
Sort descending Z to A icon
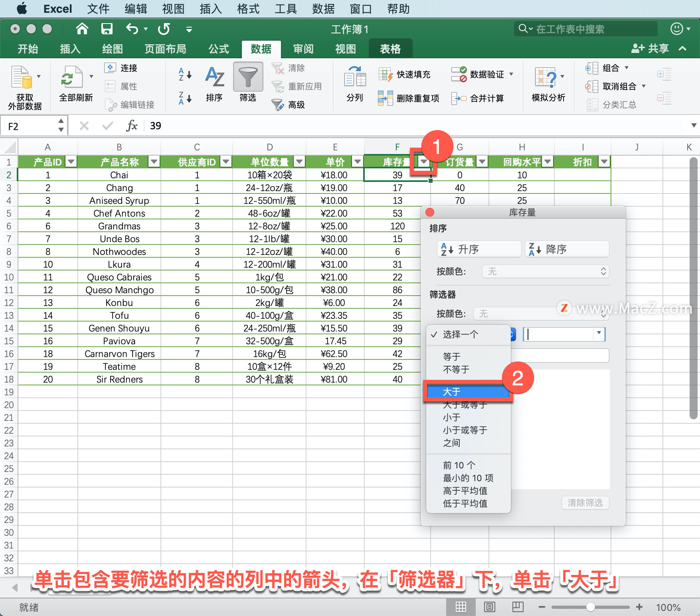click(x=185, y=98)
